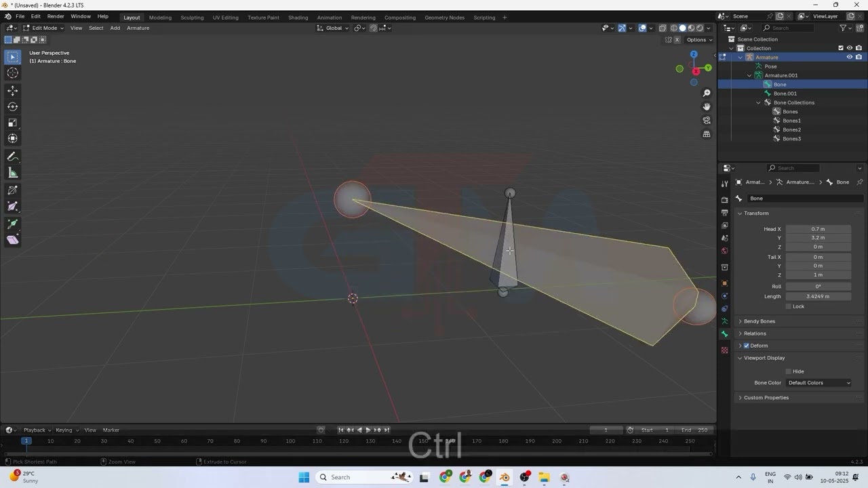The image size is (868, 488).
Task: Switch to the UV Editing workspace tab
Action: pos(225,18)
